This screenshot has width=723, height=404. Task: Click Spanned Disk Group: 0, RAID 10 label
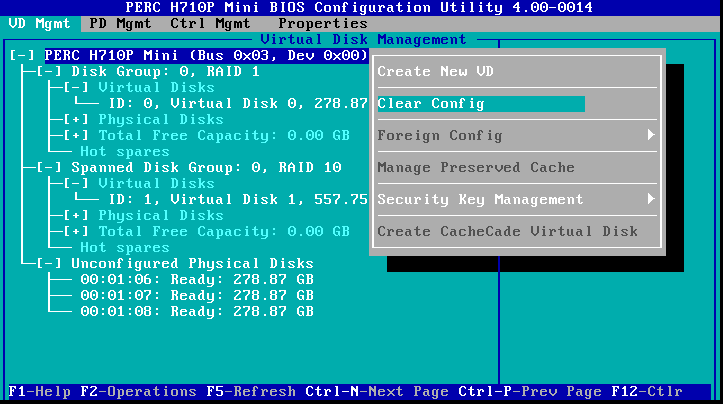(206, 168)
